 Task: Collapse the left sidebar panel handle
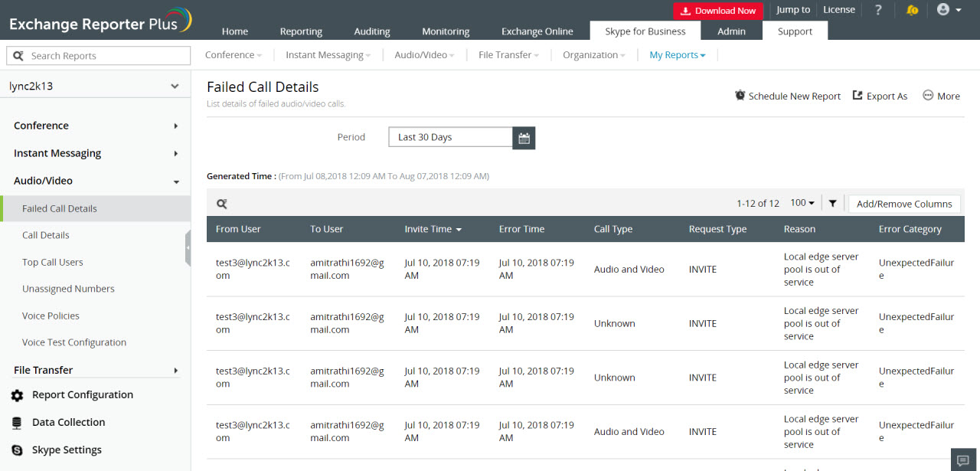[x=188, y=248]
